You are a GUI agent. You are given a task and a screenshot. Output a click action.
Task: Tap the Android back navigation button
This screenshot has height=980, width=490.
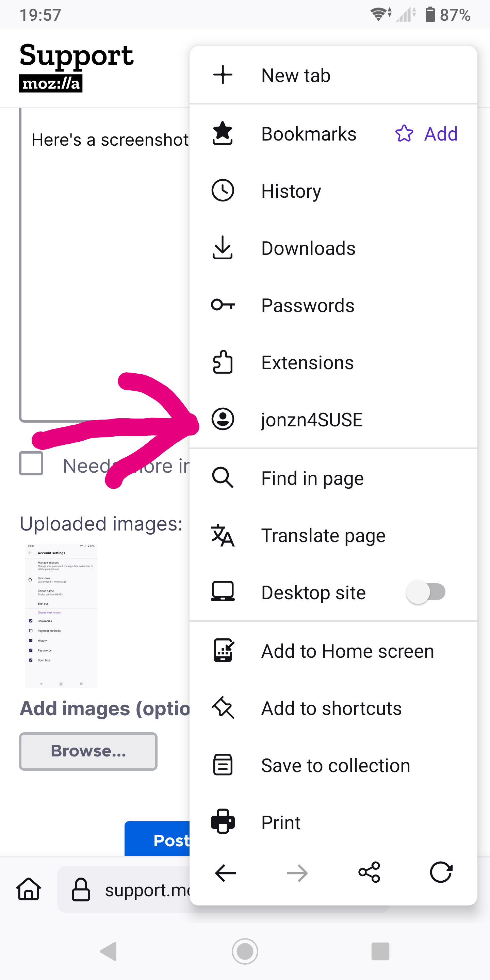coord(109,951)
